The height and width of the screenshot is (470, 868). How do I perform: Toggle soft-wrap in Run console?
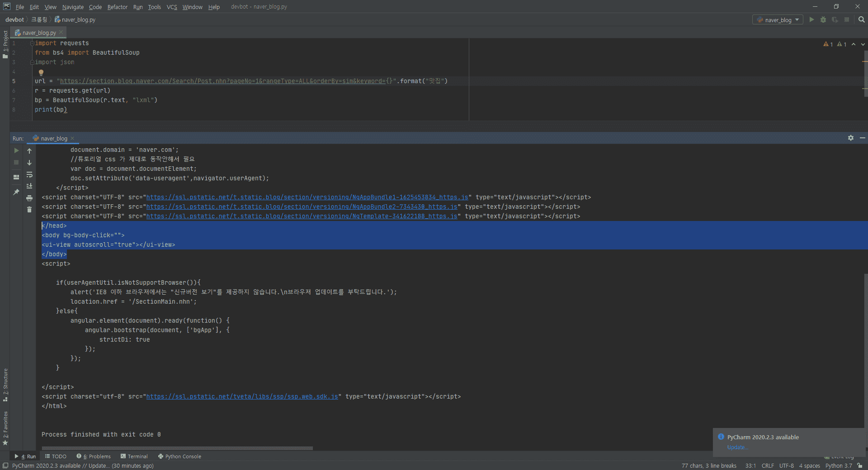coord(29,174)
